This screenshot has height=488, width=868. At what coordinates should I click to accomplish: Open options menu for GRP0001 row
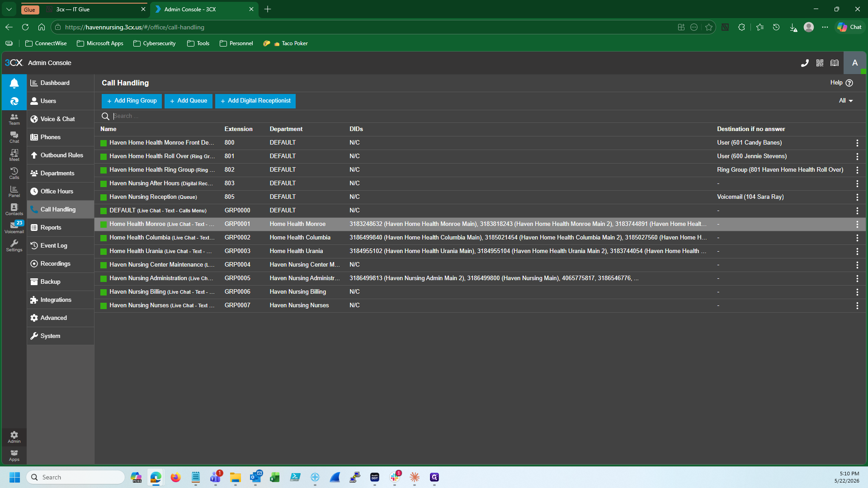pos(857,224)
